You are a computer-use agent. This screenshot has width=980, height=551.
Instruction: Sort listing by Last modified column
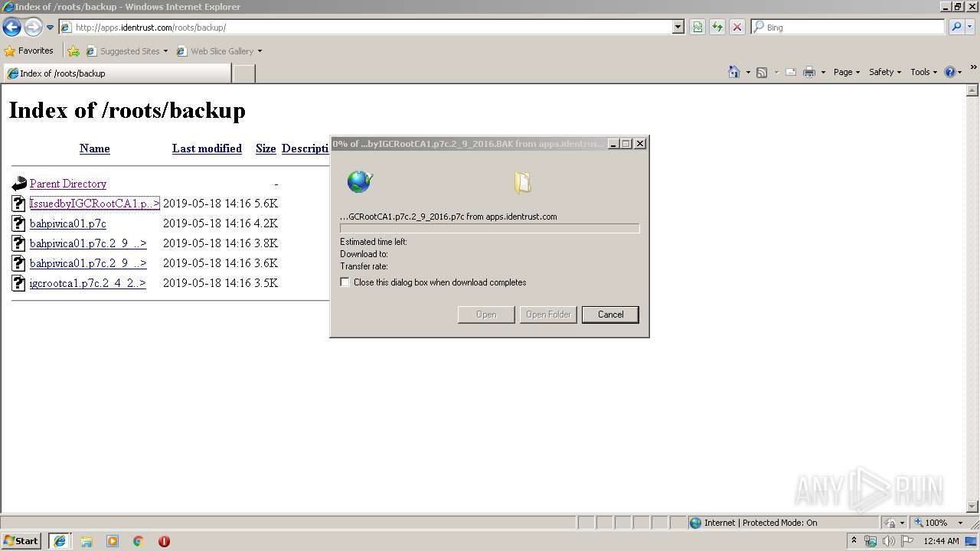pyautogui.click(x=207, y=148)
